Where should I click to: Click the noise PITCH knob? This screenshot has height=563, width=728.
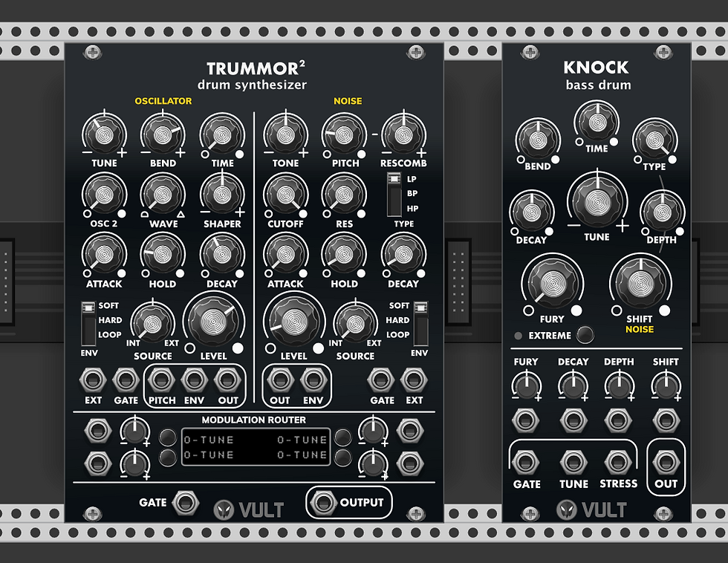(344, 135)
